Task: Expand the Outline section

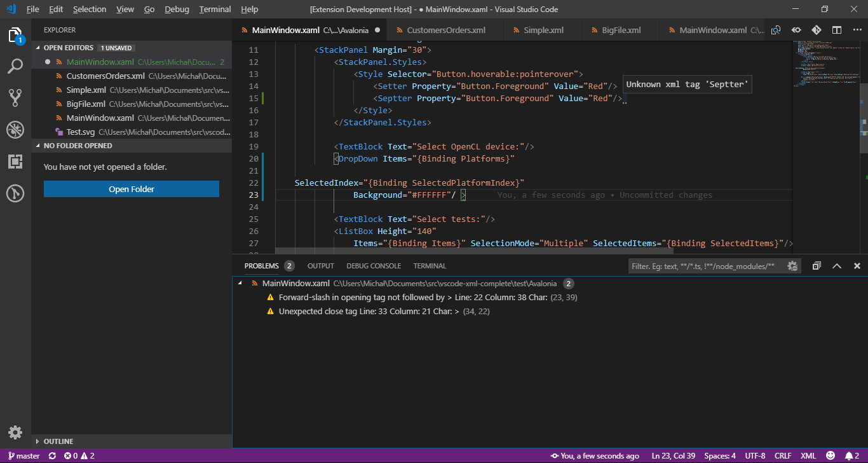Action: click(58, 441)
